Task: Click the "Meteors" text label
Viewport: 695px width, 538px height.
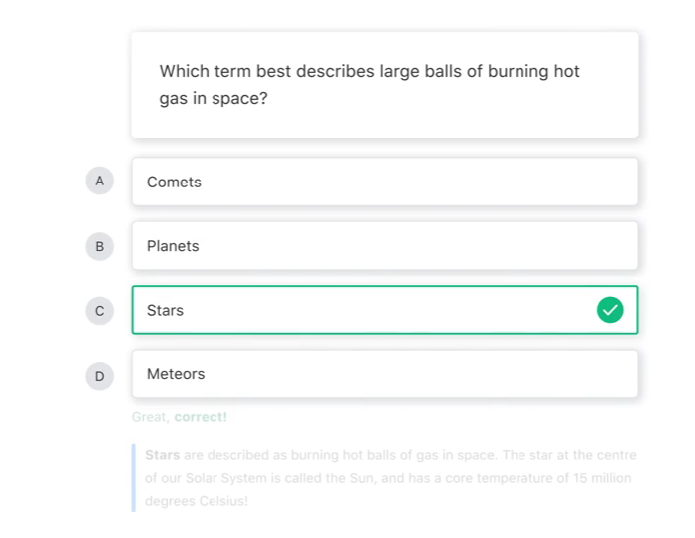Action: click(x=176, y=374)
